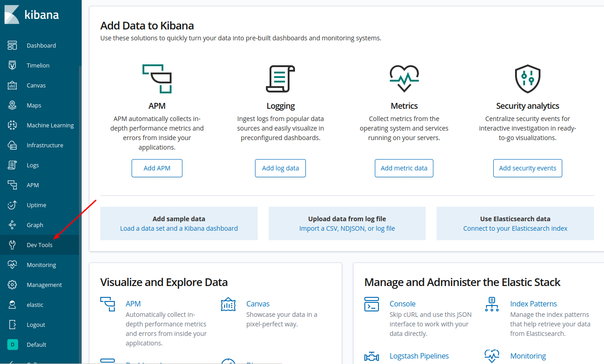Click the 'Add sample data' heading

[179, 218]
